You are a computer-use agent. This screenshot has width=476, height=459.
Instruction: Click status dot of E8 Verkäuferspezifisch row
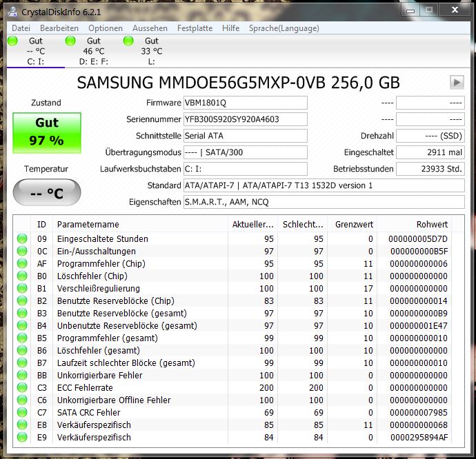click(x=22, y=425)
